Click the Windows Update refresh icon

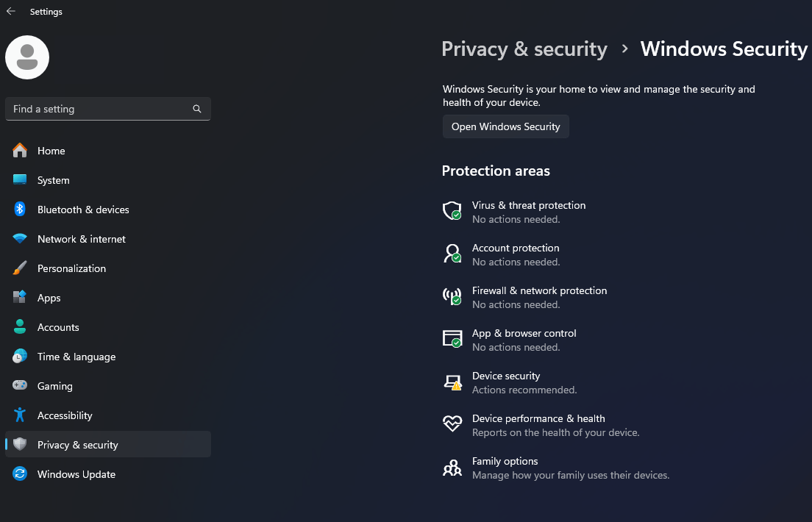(20, 474)
